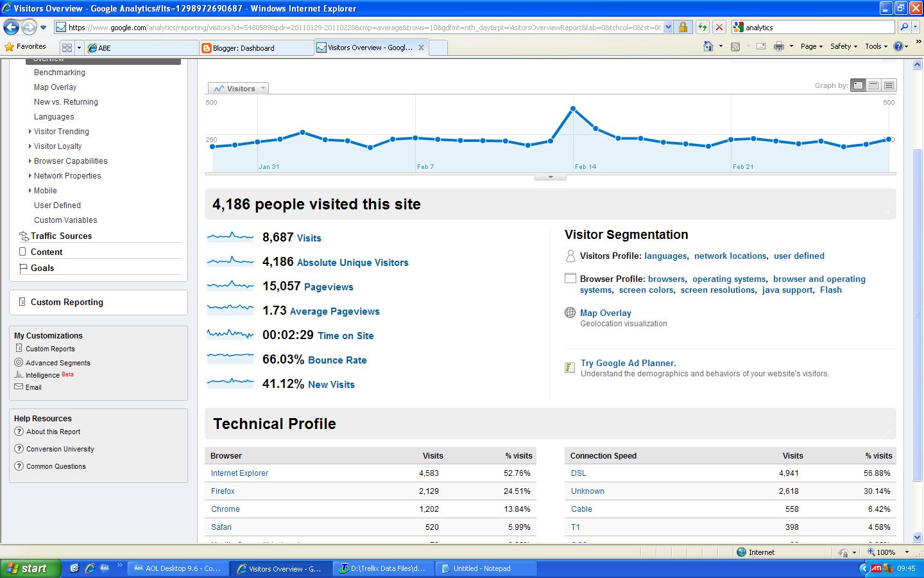Open the Traffic Sources section
The width and height of the screenshot is (924, 578).
61,236
